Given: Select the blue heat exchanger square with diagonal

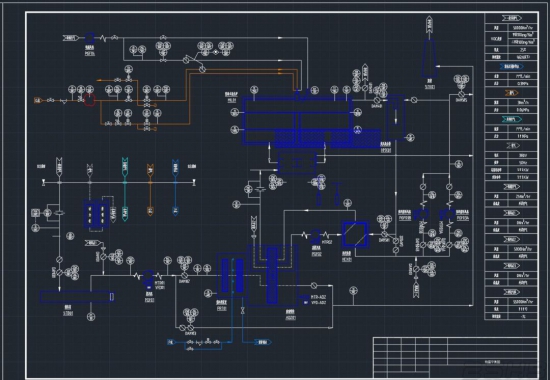Looking at the screenshot, I should (x=355, y=234).
